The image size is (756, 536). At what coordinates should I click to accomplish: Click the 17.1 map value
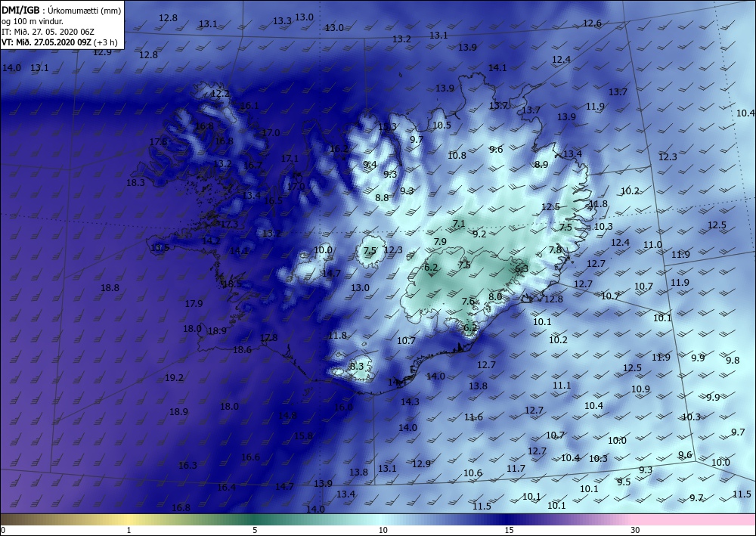[290, 159]
